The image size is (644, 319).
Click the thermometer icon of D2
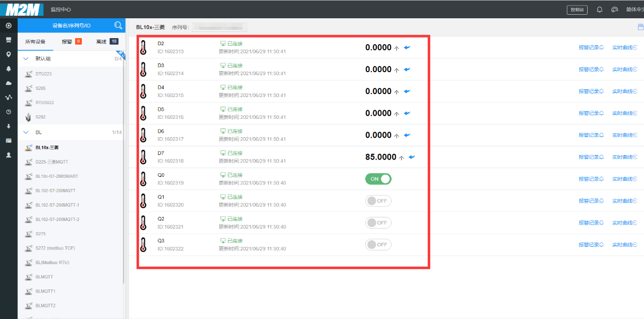143,48
